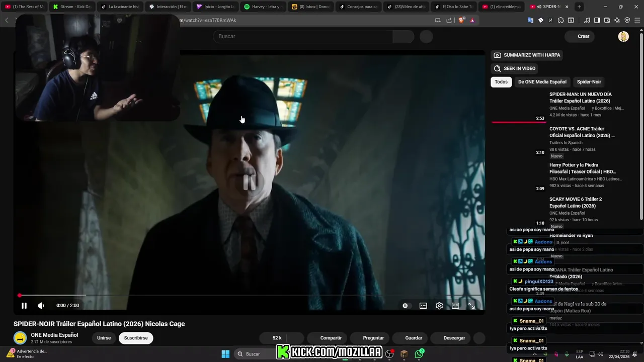
Task: Select the Todos filter chip
Action: 501,82
